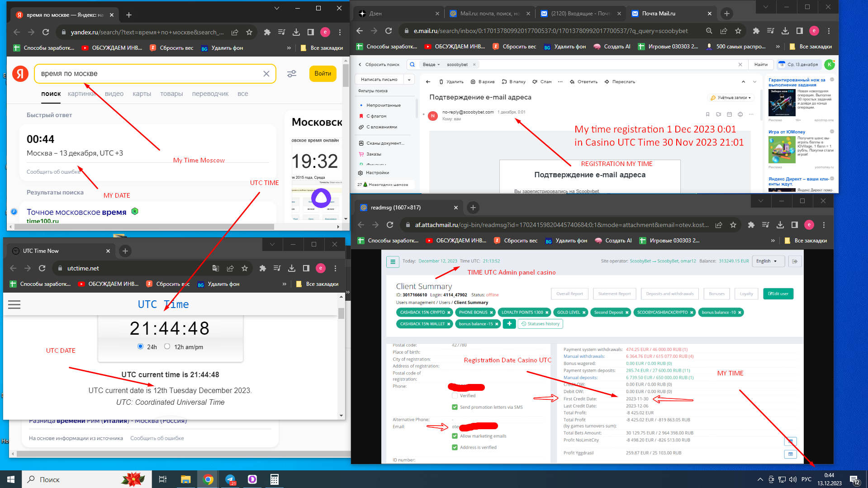The image size is (868, 488).
Task: Remove the GOLD LEVEL status tag
Action: pyautogui.click(x=584, y=313)
